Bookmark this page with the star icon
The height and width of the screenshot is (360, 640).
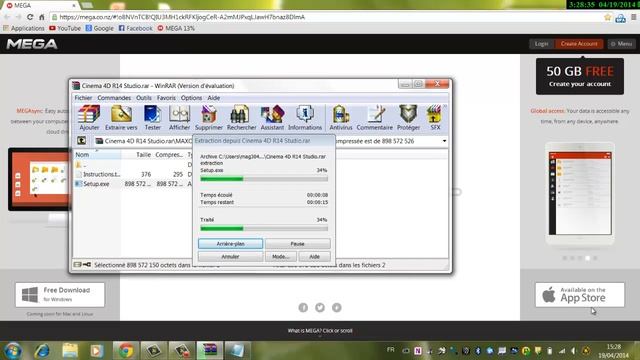[607, 17]
